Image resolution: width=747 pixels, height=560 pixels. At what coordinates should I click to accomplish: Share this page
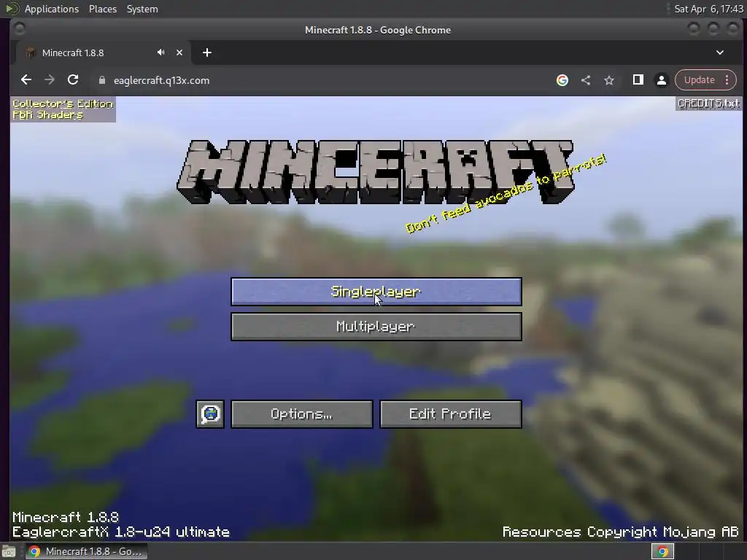pos(586,80)
